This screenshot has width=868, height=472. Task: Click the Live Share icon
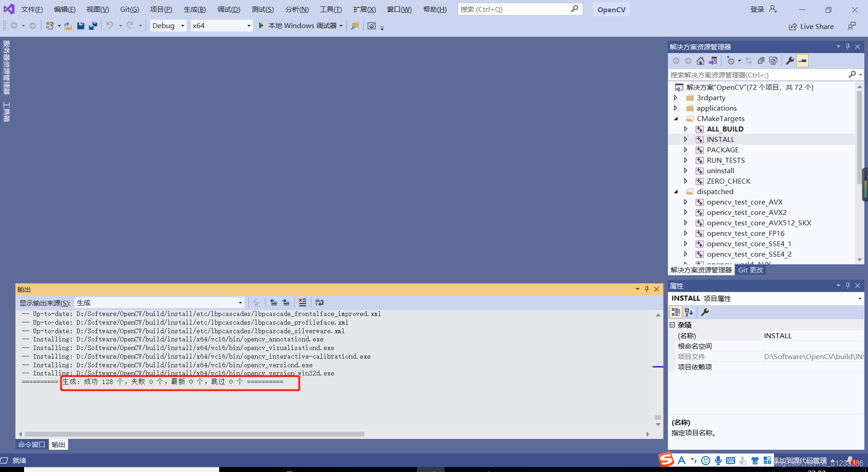[793, 27]
